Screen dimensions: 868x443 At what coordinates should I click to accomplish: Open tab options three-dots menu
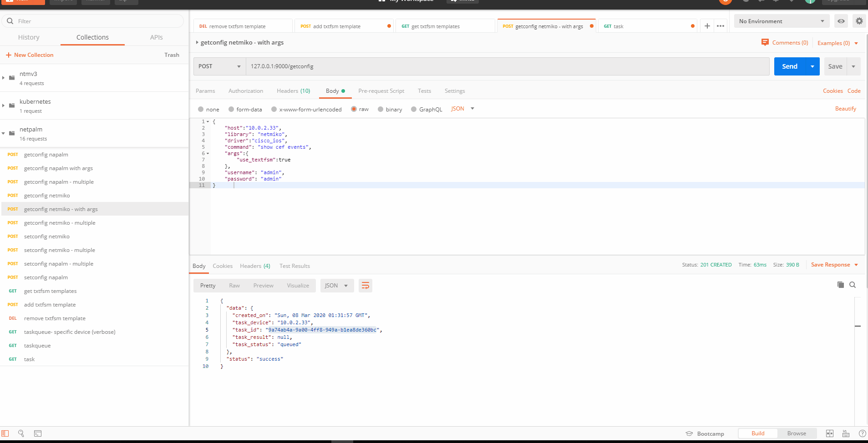point(721,26)
